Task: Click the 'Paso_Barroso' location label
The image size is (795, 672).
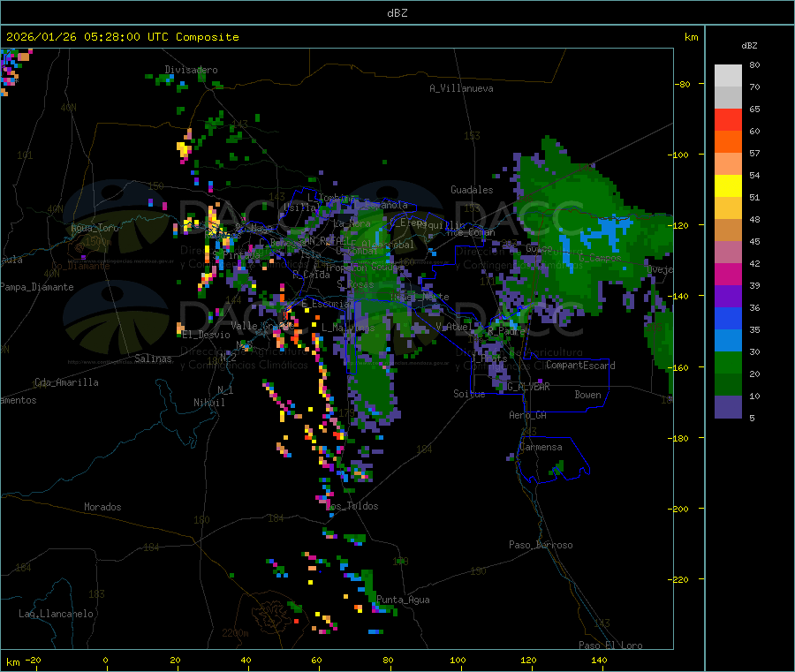Action: [x=541, y=546]
